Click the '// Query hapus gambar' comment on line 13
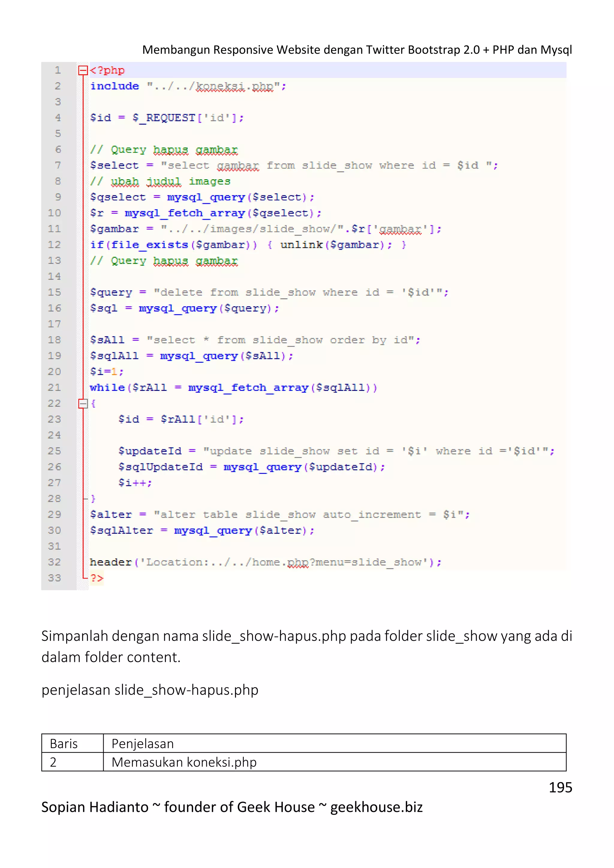614x868 pixels. point(164,261)
